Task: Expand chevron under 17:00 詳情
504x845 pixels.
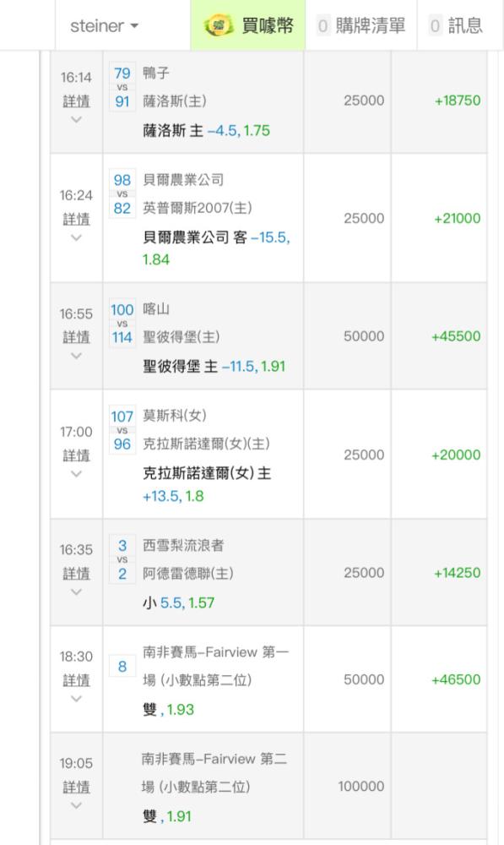Action: [76, 474]
